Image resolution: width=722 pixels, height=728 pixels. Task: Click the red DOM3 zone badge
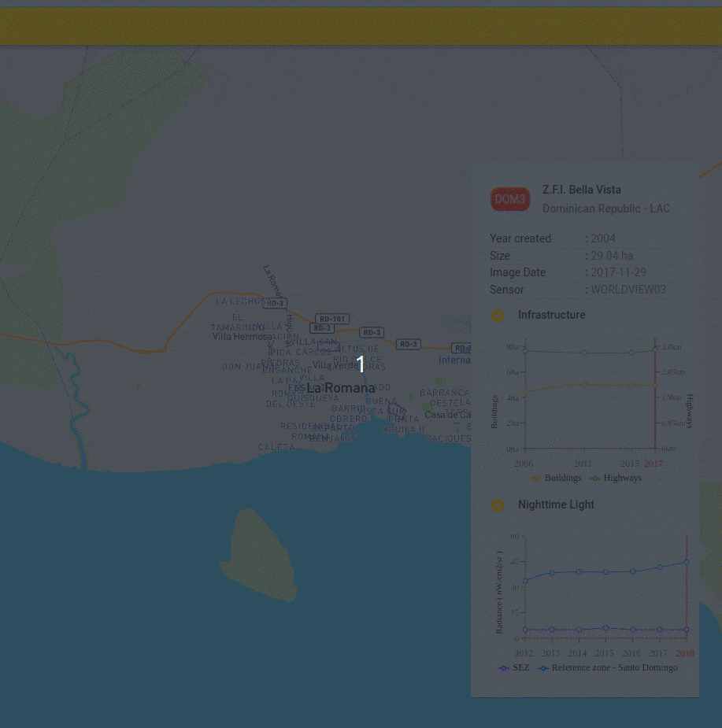(x=509, y=200)
